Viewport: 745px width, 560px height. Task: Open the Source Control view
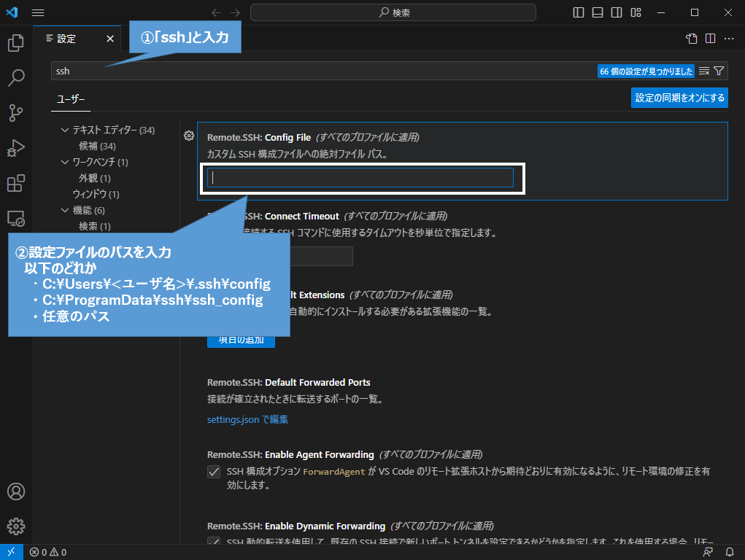tap(16, 112)
